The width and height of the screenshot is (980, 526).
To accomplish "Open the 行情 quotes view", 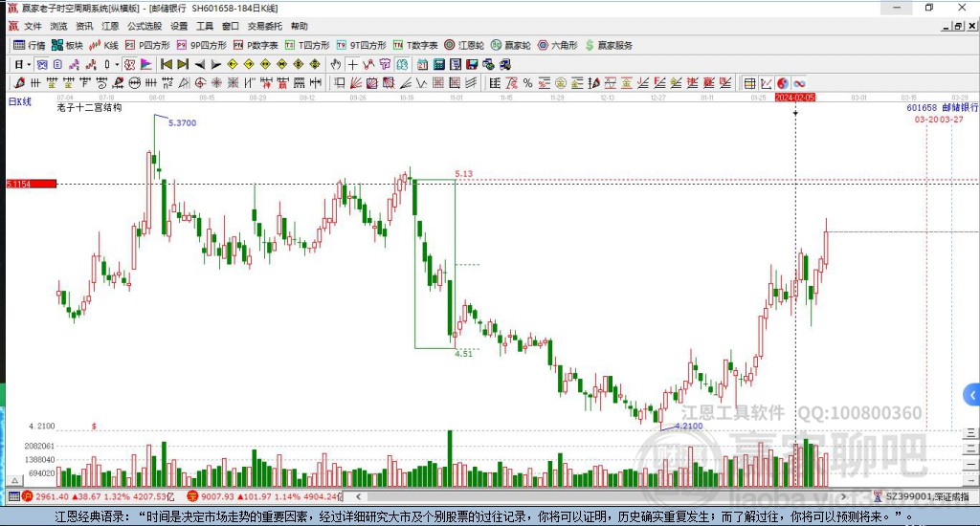I will click(30, 45).
